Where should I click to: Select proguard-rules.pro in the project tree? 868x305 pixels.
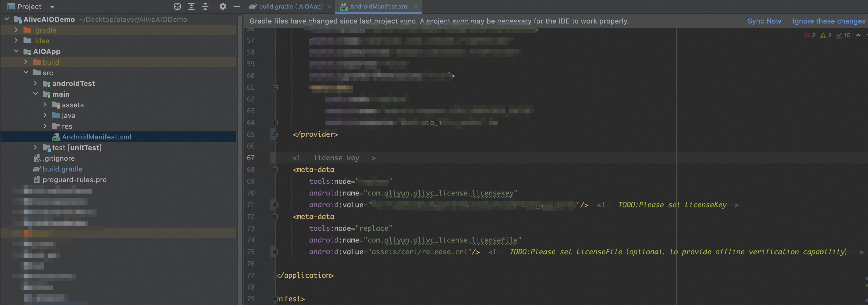75,179
